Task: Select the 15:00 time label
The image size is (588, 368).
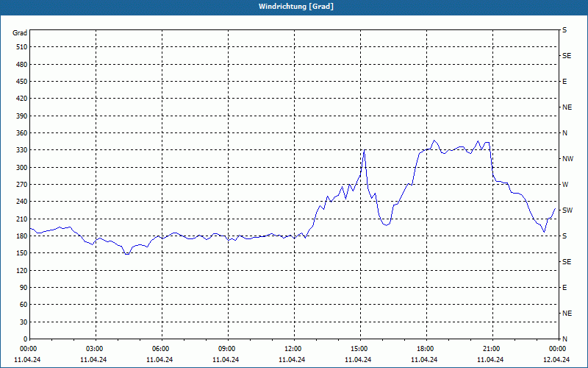Action: [x=360, y=349]
